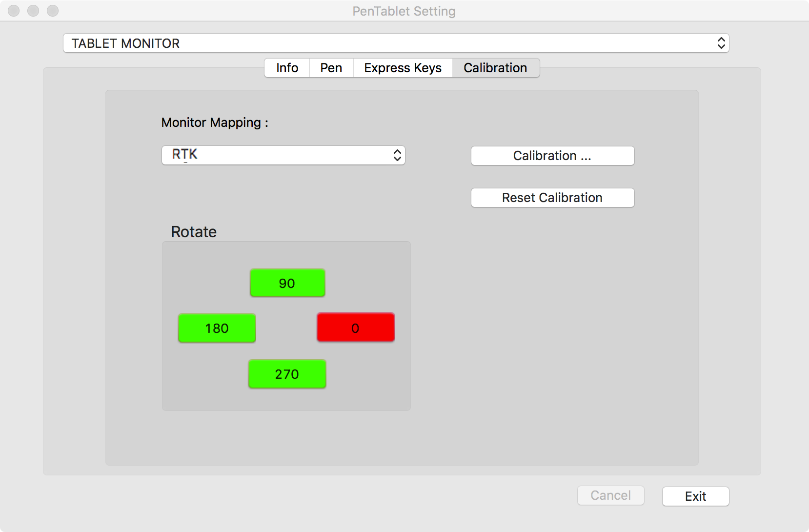Click the window zoom button
The height and width of the screenshot is (532, 809).
[x=53, y=11]
